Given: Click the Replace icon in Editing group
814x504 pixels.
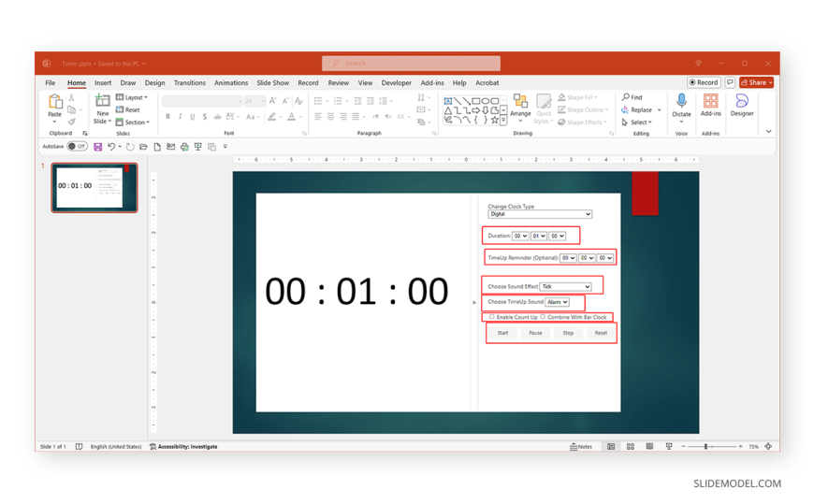Looking at the screenshot, I should (624, 110).
